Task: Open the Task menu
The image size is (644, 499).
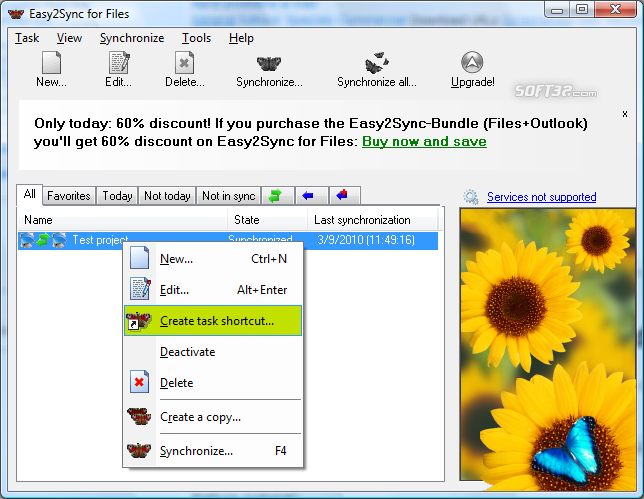Action: click(x=27, y=38)
